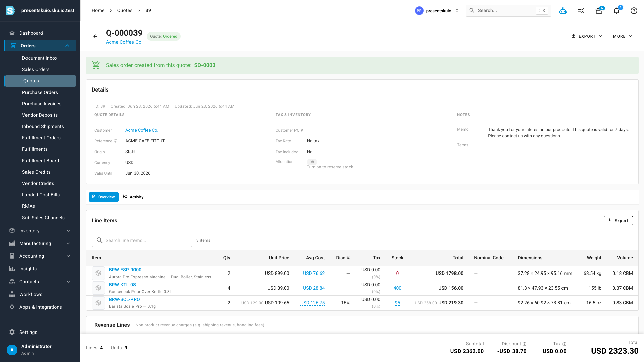Open Apps & Integrations in sidebar
644x362 pixels.
click(x=40, y=307)
